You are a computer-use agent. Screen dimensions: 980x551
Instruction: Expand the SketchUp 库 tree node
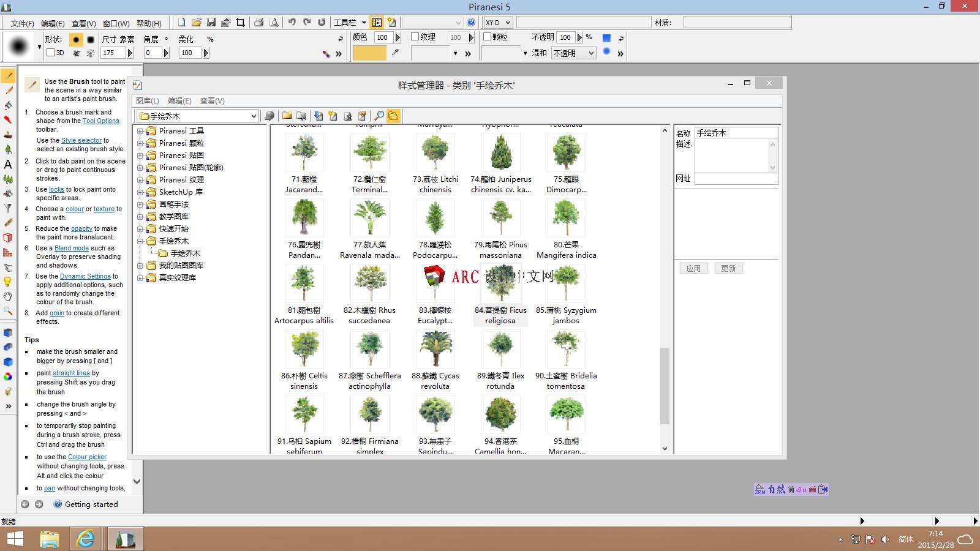(x=140, y=192)
